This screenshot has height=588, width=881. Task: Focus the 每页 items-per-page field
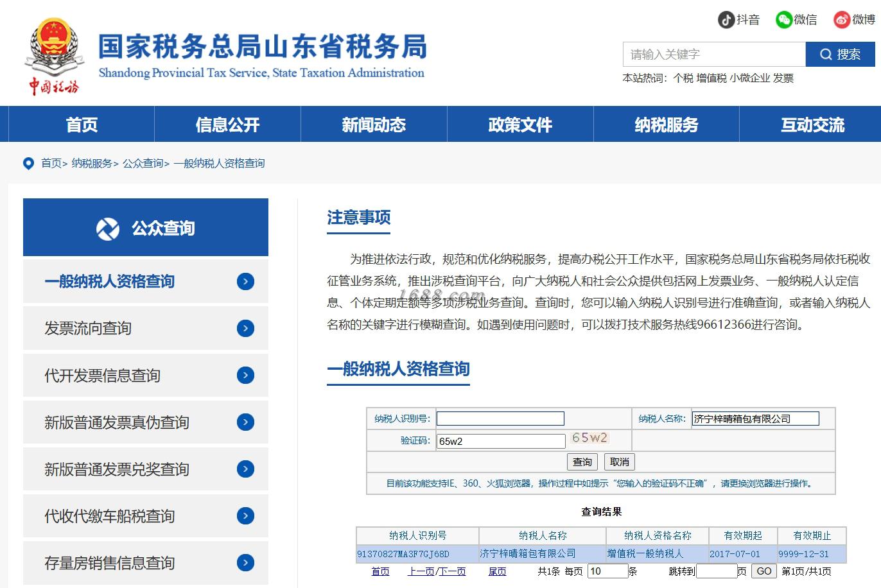607,571
